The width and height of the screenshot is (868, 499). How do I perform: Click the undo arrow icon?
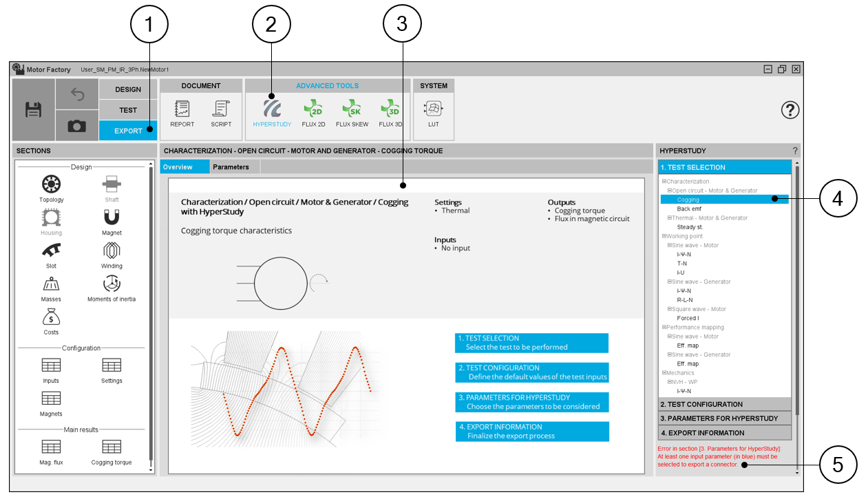(77, 94)
